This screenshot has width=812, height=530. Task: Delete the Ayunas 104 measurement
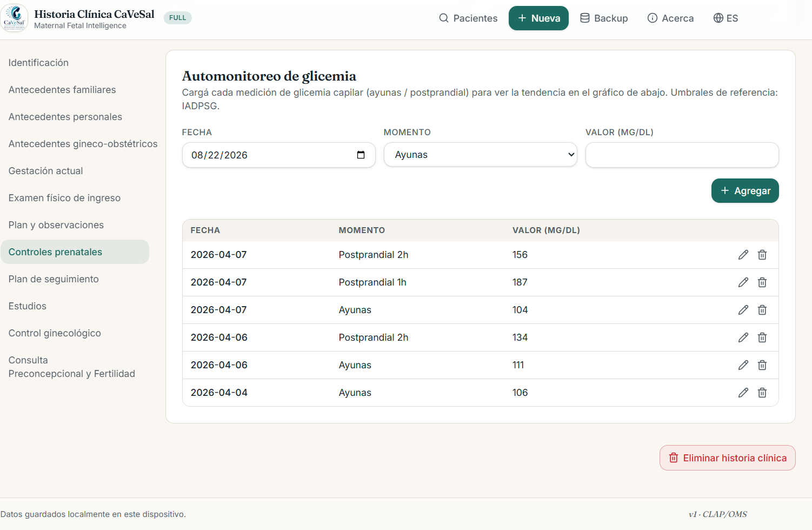pyautogui.click(x=762, y=310)
